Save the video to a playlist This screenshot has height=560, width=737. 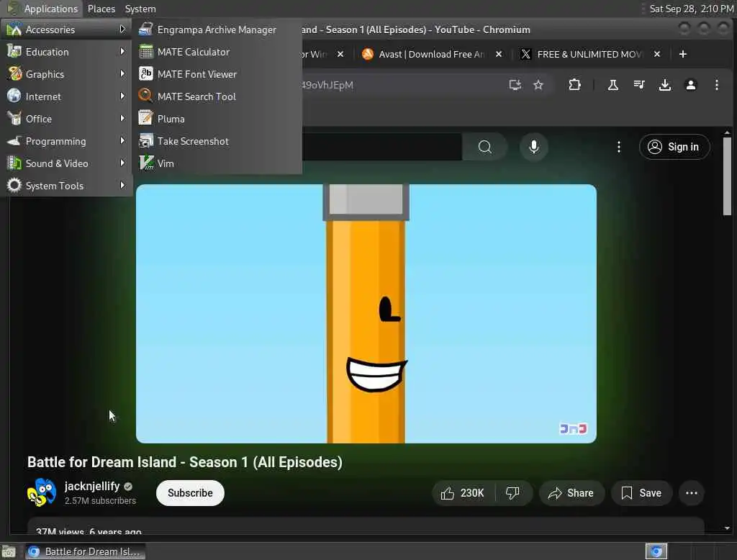(641, 493)
